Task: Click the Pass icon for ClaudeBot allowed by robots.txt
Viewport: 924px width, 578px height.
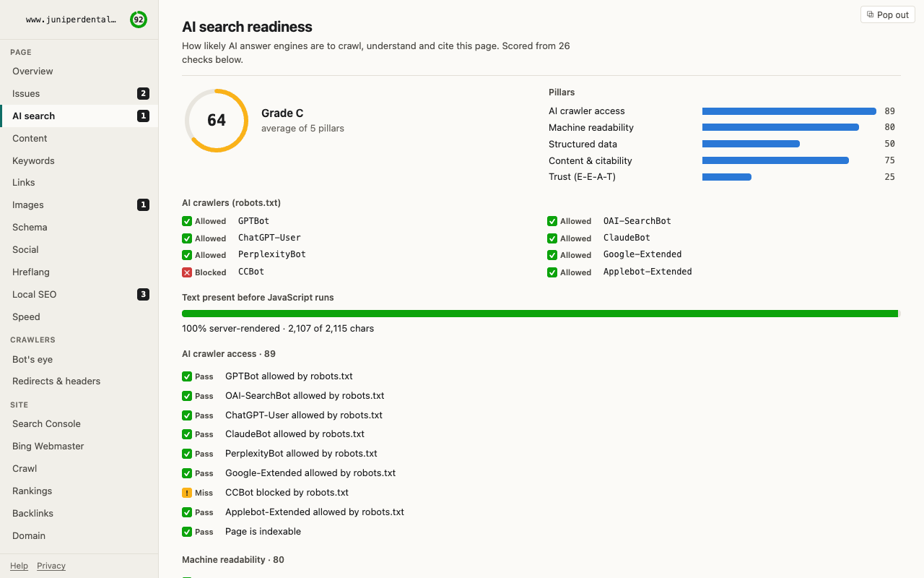Action: pos(187,434)
